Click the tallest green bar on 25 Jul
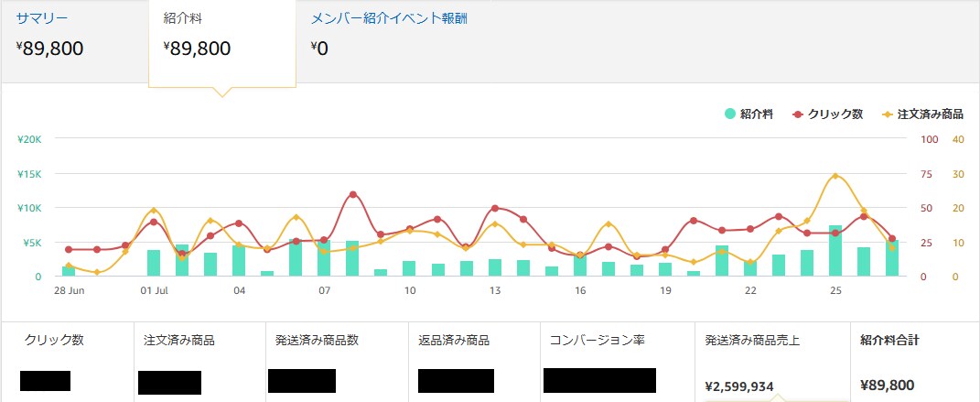The height and width of the screenshot is (402, 980). 835,251
